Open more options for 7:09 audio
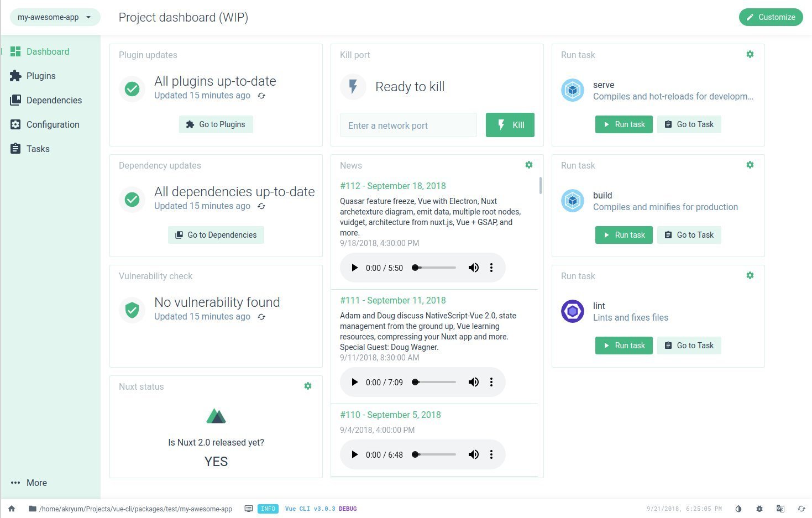This screenshot has width=812, height=518. click(491, 382)
